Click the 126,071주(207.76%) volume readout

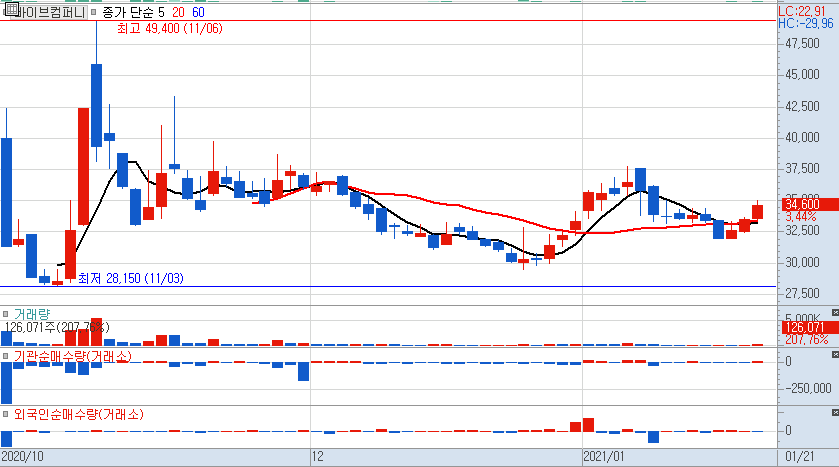[x=57, y=327]
